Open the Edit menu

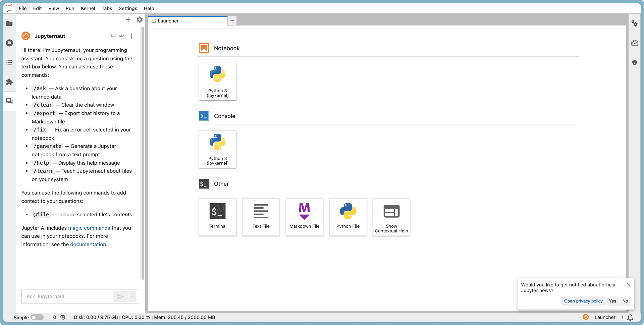pyautogui.click(x=38, y=8)
